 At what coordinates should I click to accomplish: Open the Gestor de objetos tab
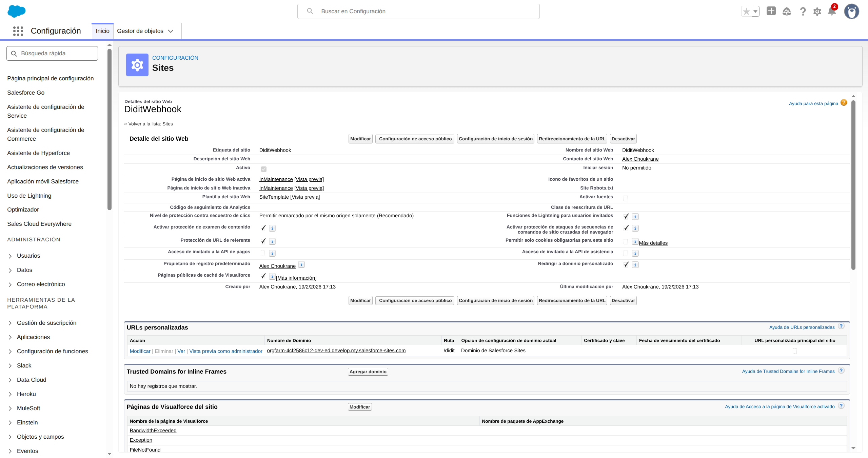pos(140,31)
